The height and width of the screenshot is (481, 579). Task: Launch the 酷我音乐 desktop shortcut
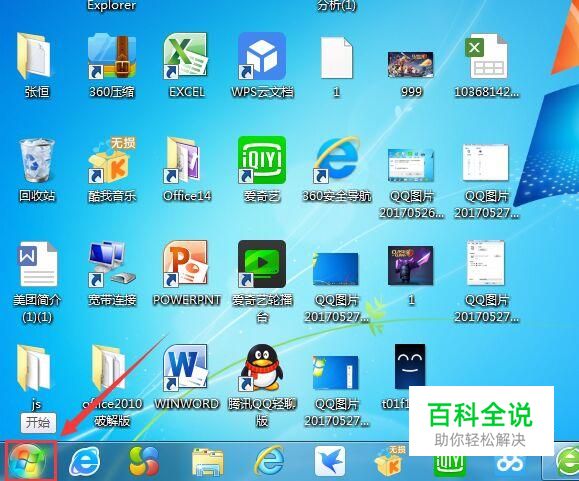(112, 159)
